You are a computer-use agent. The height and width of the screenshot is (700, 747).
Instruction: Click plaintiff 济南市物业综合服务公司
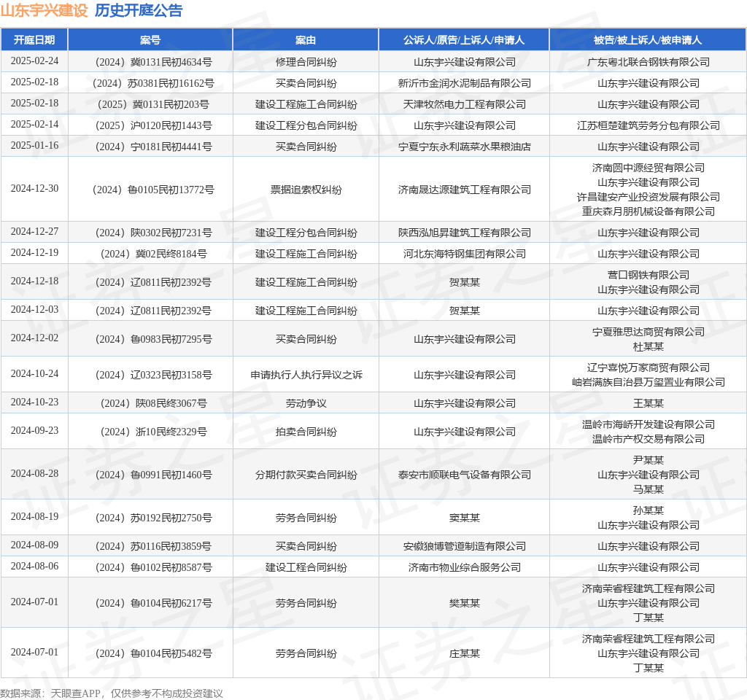(465, 567)
